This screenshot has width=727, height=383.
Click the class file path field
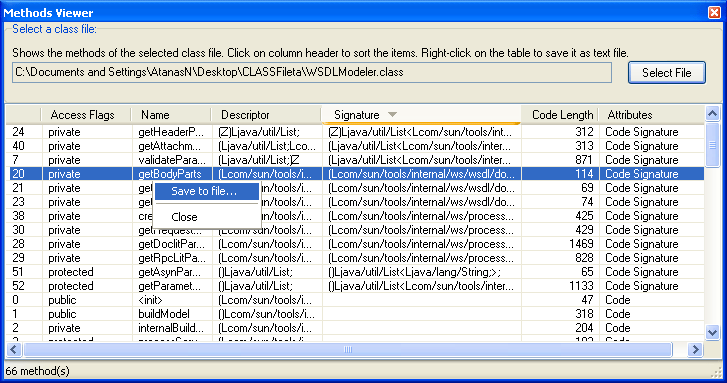(x=312, y=72)
